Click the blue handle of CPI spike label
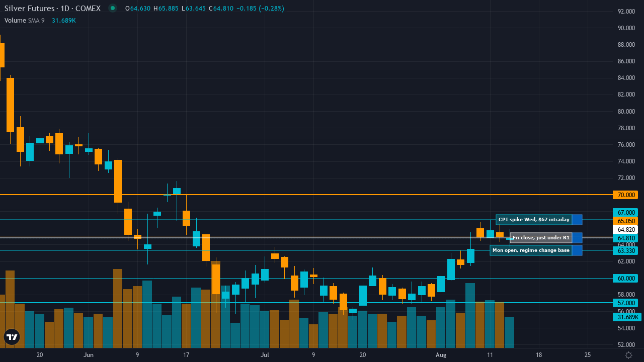Screen dimensions: 644x362 pos(577,220)
